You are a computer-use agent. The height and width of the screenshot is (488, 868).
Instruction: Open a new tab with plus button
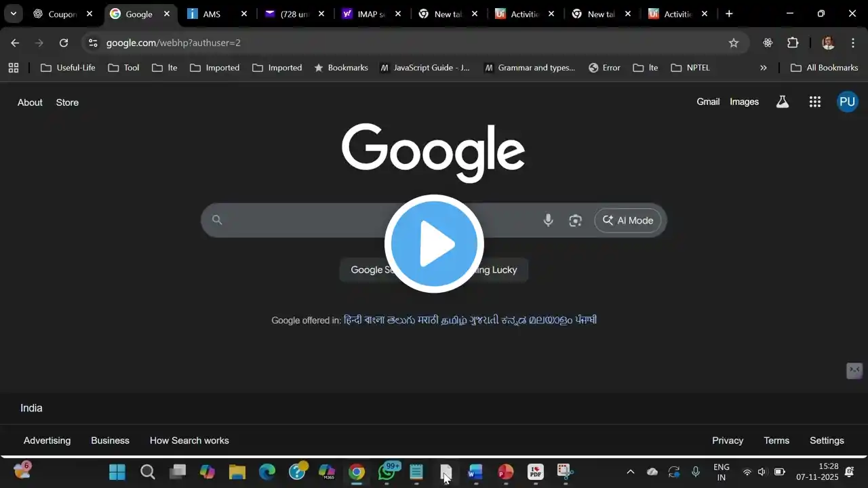tap(729, 14)
